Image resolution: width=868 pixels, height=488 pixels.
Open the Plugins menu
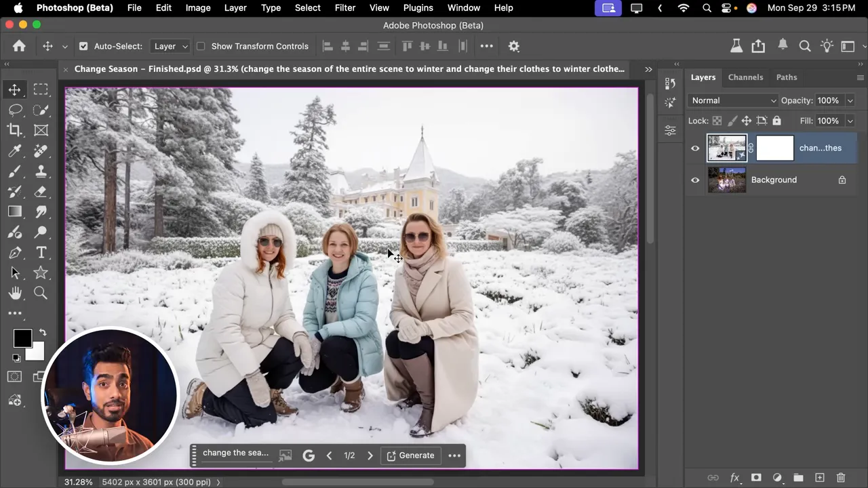[418, 7]
